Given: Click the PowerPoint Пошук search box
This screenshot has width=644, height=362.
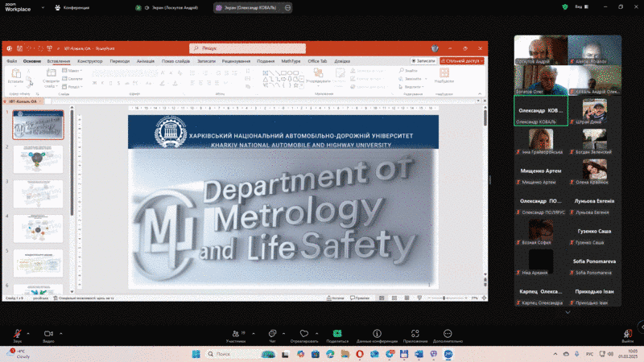Looking at the screenshot, I should pyautogui.click(x=247, y=48).
